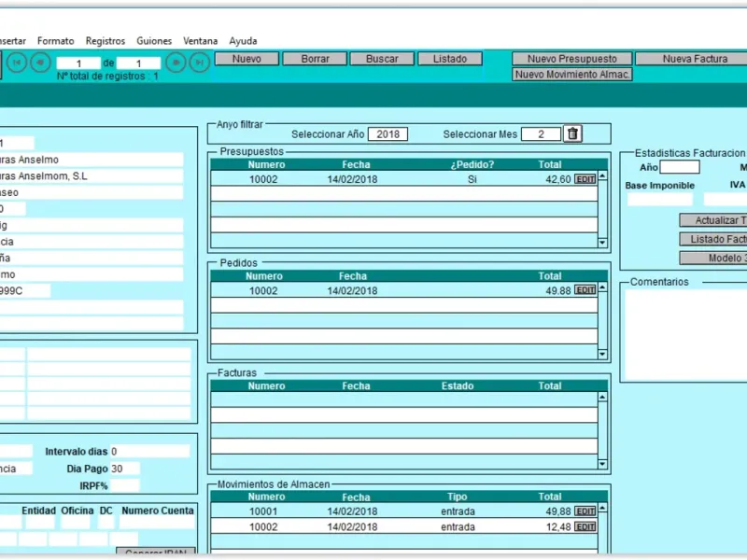Go to the previous record arrow icon
The image size is (747, 560).
(40, 63)
